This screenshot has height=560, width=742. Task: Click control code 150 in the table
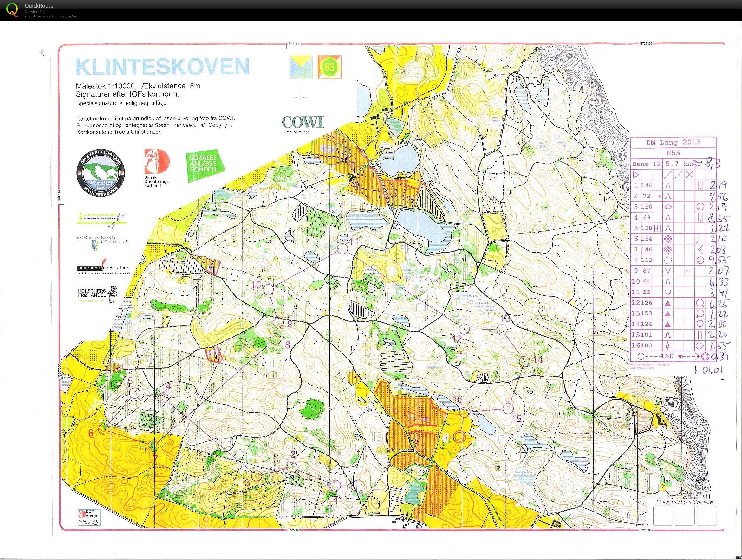647,207
